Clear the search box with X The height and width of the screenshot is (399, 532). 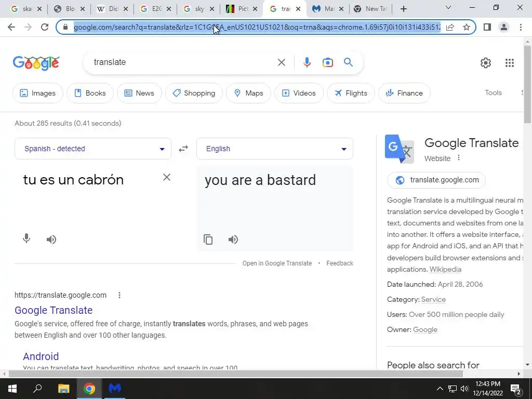281,62
